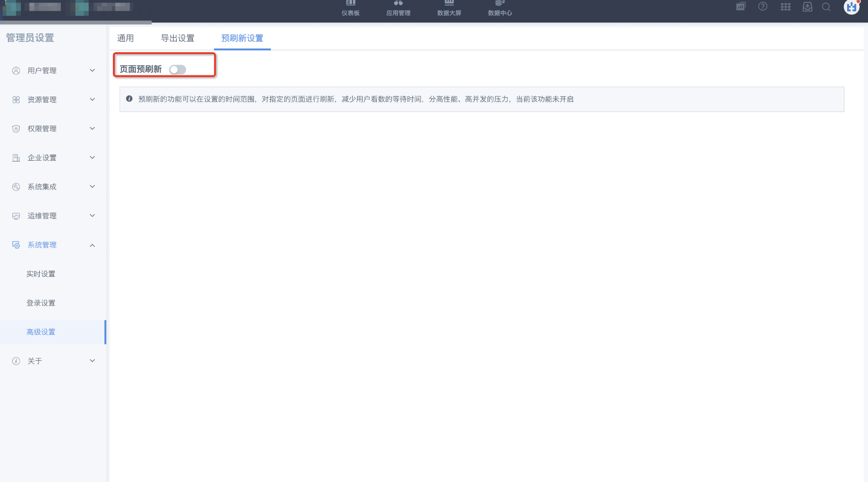
Task: Expand the 用户管理 chevron
Action: coord(92,70)
